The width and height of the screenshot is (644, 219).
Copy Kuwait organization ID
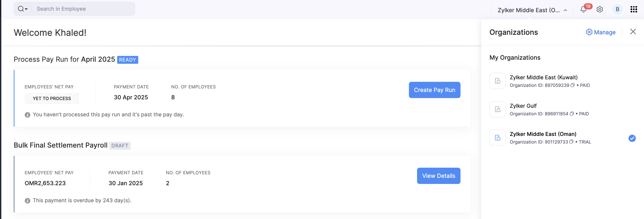point(573,85)
